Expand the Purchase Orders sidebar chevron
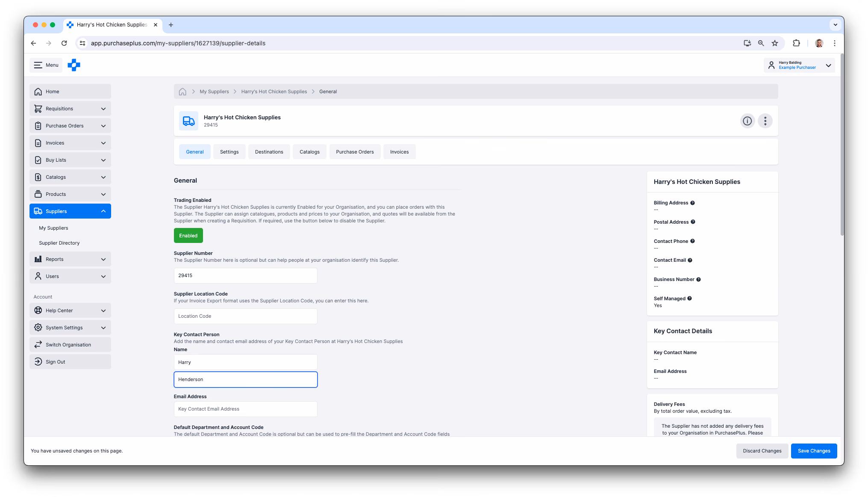 103,126
